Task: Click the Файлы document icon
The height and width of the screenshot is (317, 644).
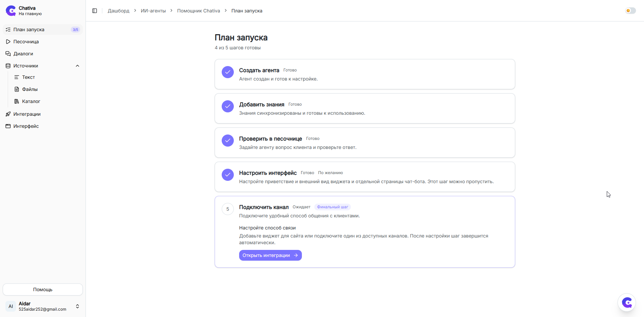Action: click(x=17, y=89)
